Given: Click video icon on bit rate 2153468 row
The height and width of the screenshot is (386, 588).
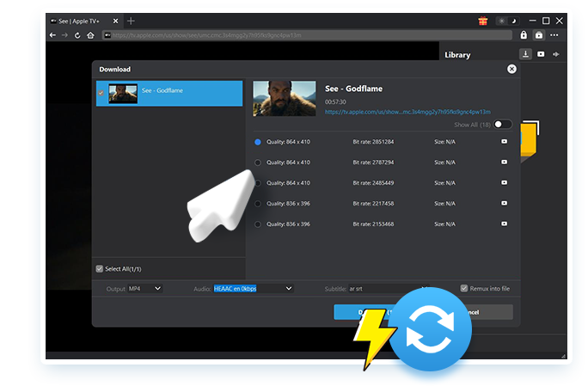Looking at the screenshot, I should [x=505, y=224].
